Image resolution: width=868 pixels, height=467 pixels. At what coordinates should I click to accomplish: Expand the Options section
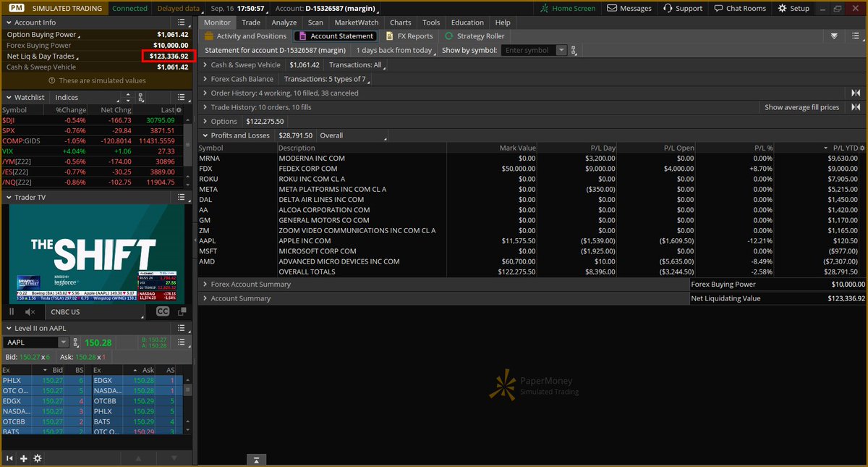click(x=205, y=121)
